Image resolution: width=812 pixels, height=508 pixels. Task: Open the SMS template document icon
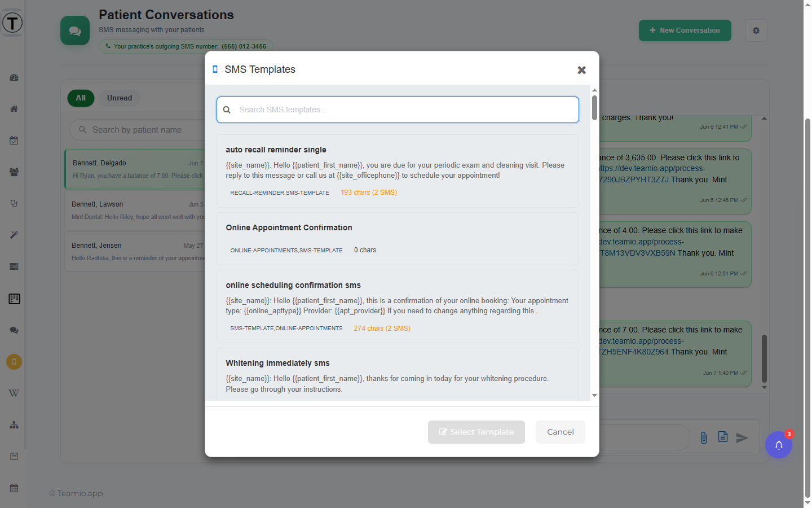(723, 437)
